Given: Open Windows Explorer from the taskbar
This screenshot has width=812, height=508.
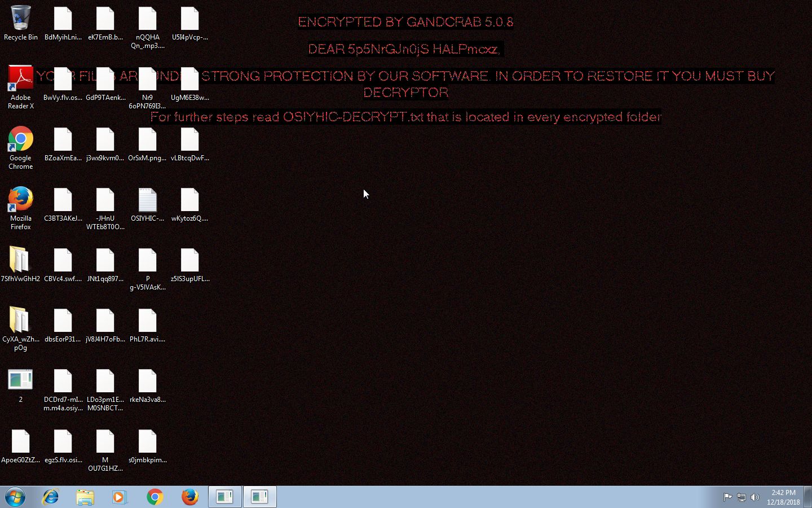Looking at the screenshot, I should (85, 497).
